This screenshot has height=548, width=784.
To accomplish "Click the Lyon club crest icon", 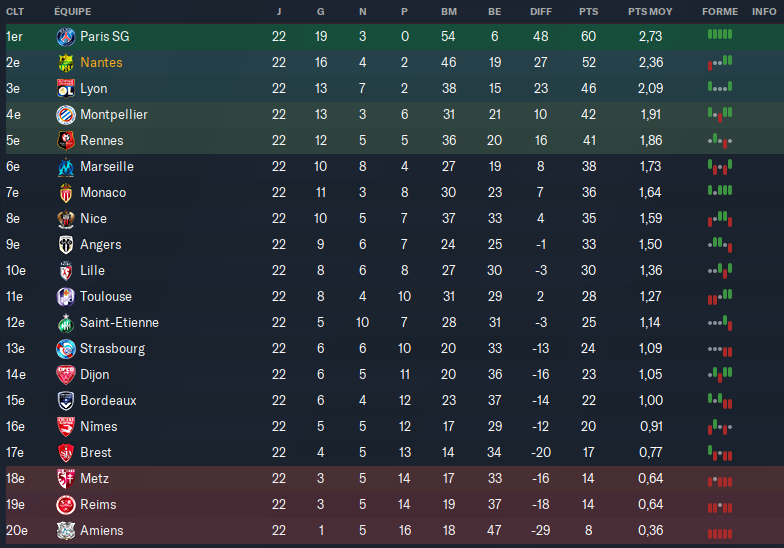I will [x=66, y=89].
